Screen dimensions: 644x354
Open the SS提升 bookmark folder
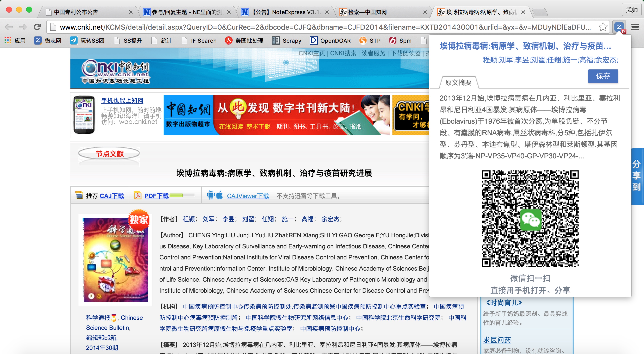click(x=128, y=41)
